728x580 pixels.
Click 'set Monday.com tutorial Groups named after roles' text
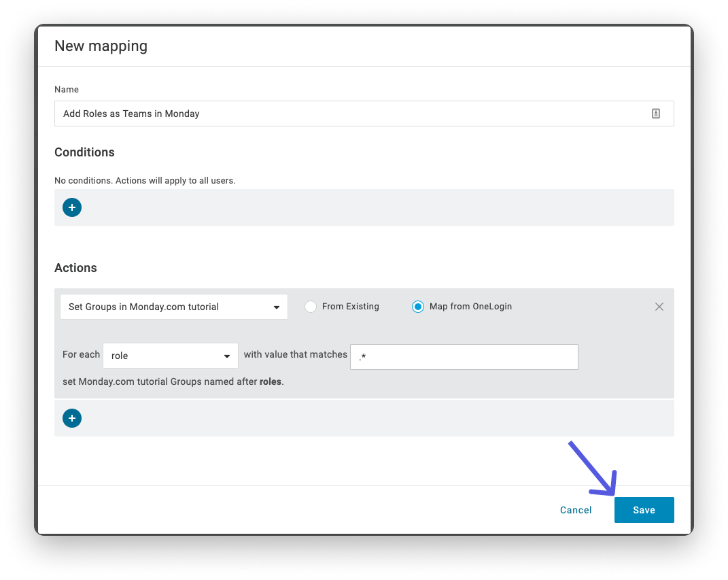click(173, 381)
